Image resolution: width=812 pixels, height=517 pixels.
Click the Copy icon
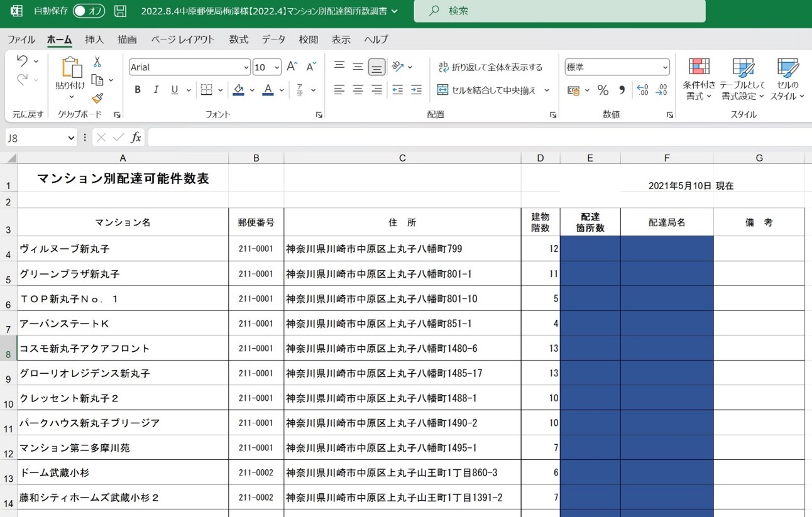[x=97, y=80]
